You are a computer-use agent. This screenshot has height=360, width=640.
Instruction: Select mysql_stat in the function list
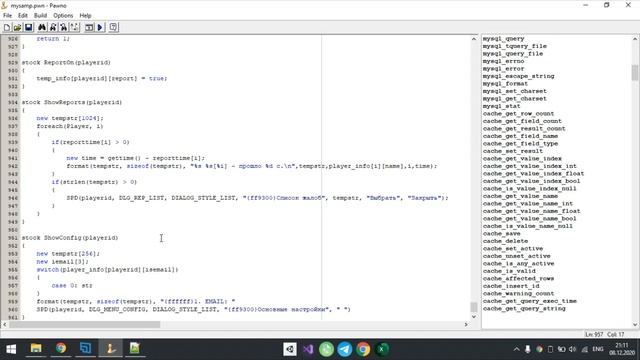501,106
